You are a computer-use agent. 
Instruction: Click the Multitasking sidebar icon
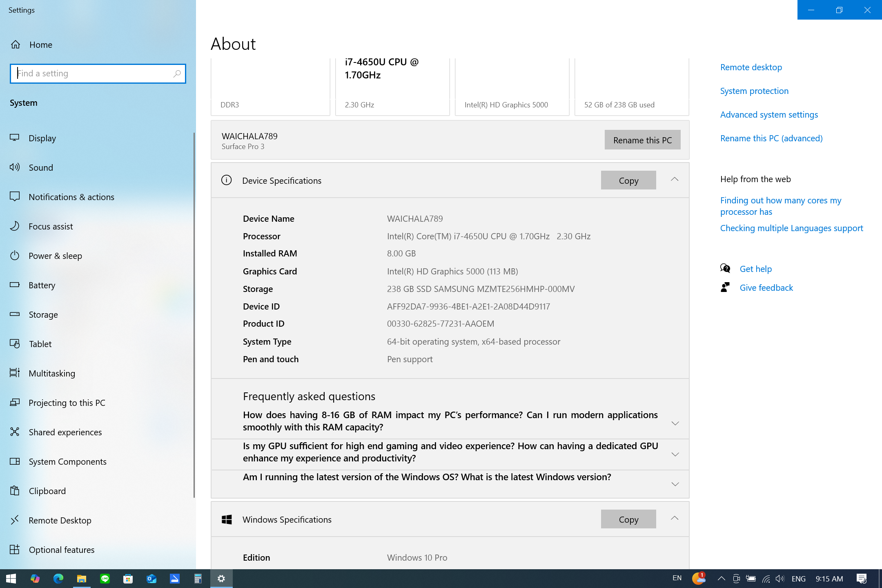point(15,373)
